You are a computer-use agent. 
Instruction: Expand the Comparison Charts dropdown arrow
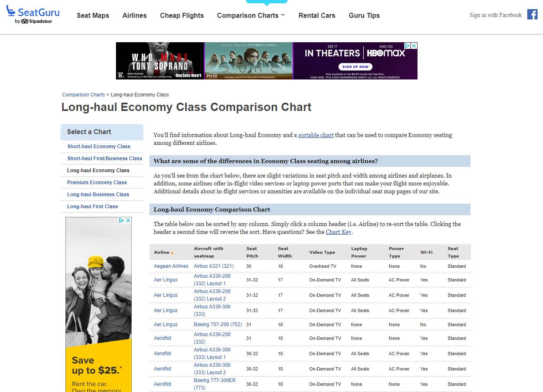[x=283, y=15]
